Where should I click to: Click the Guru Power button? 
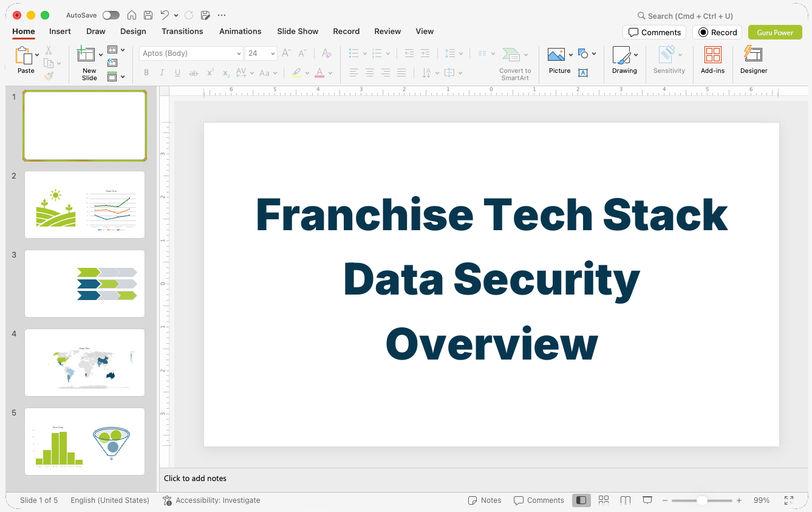pyautogui.click(x=775, y=32)
